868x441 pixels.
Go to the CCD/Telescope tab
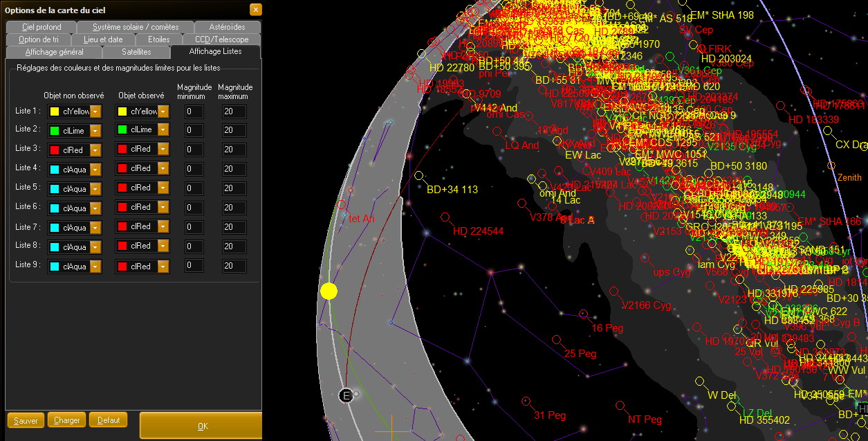(221, 39)
